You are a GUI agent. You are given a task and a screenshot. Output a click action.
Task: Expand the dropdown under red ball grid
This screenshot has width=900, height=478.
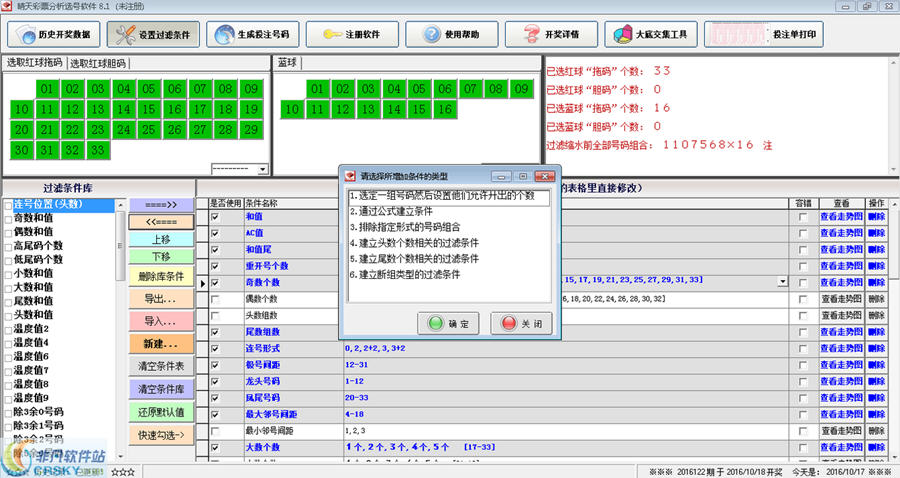(262, 169)
